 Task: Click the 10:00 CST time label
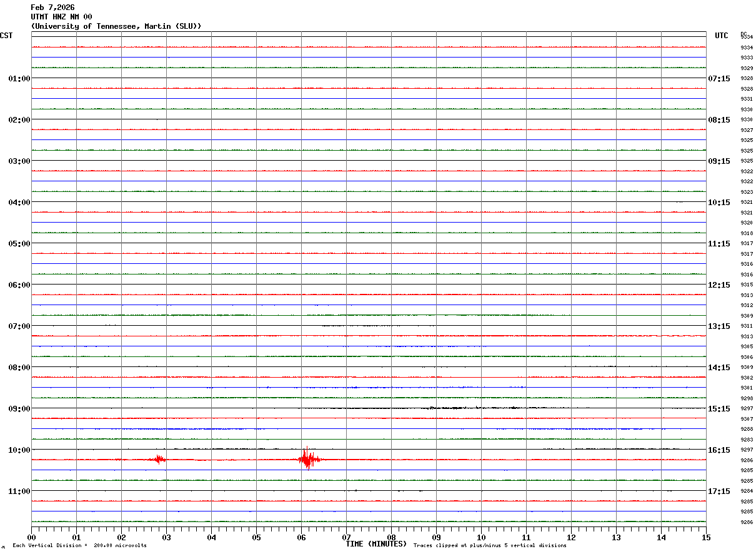(x=19, y=450)
